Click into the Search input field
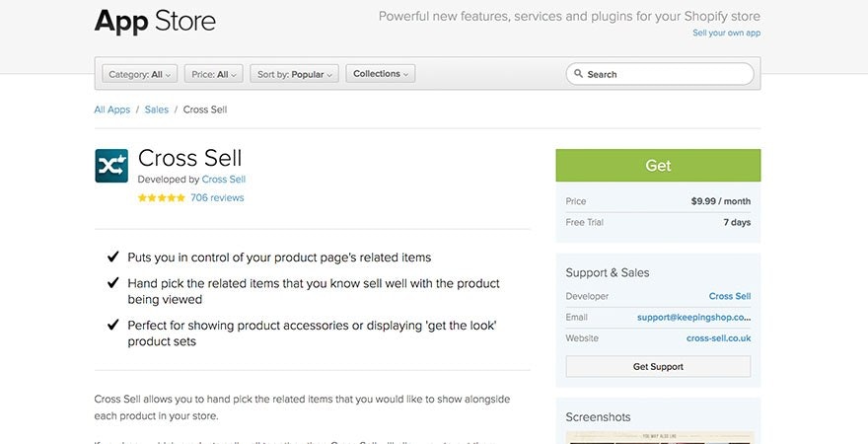868x444 pixels. [666, 74]
